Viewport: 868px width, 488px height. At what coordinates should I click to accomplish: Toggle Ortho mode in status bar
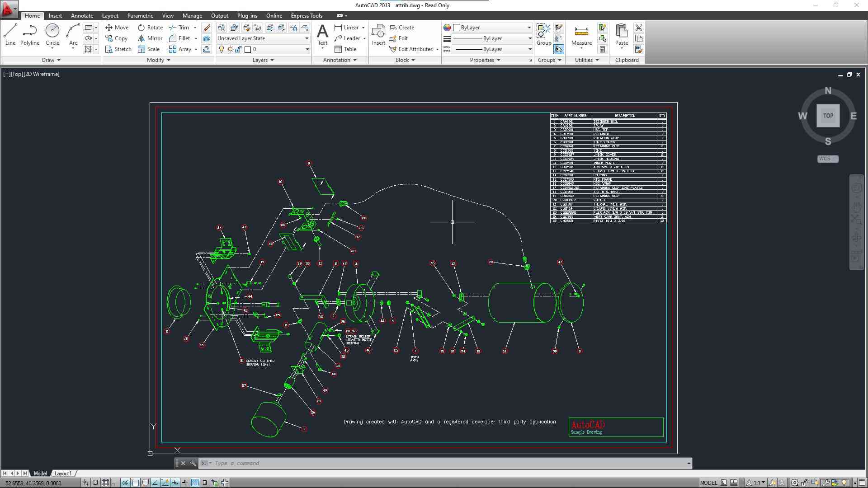[x=115, y=483]
